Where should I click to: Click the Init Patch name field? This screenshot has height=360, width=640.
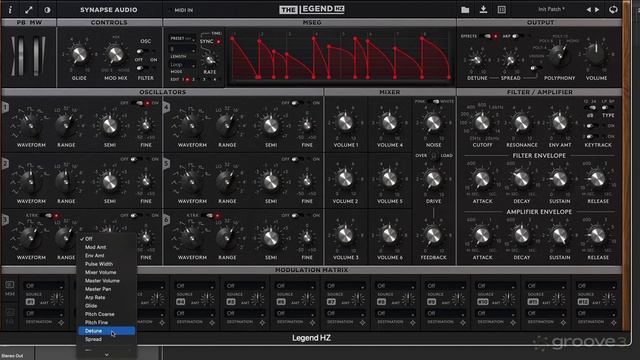point(551,9)
